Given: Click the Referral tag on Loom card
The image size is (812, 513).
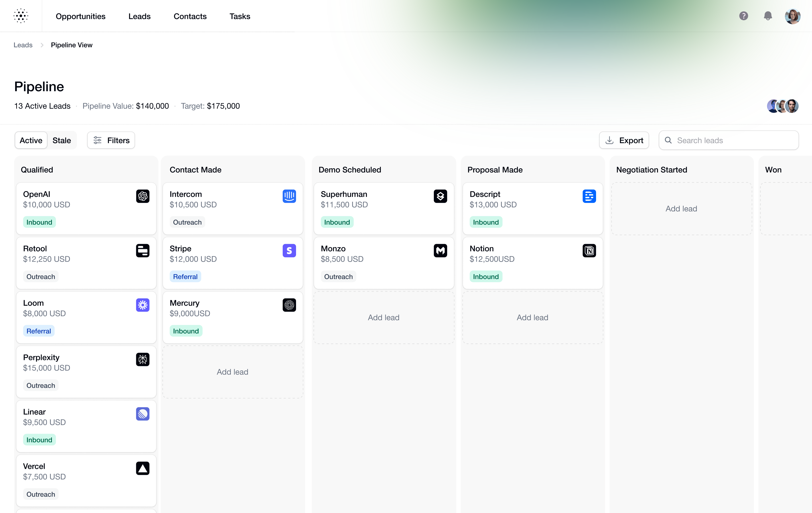Looking at the screenshot, I should (x=39, y=331).
